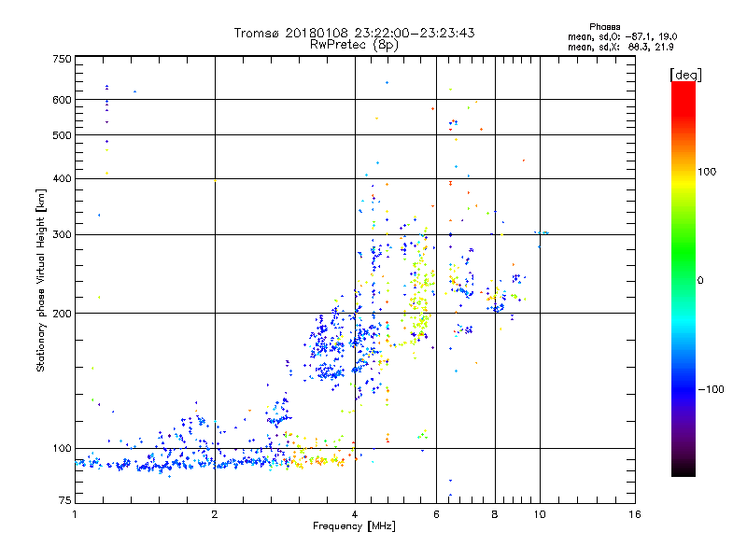747x560 pixels.
Task: Click the 'mean, sd,O: -87.1, 19.0' line
Action: click(x=622, y=36)
